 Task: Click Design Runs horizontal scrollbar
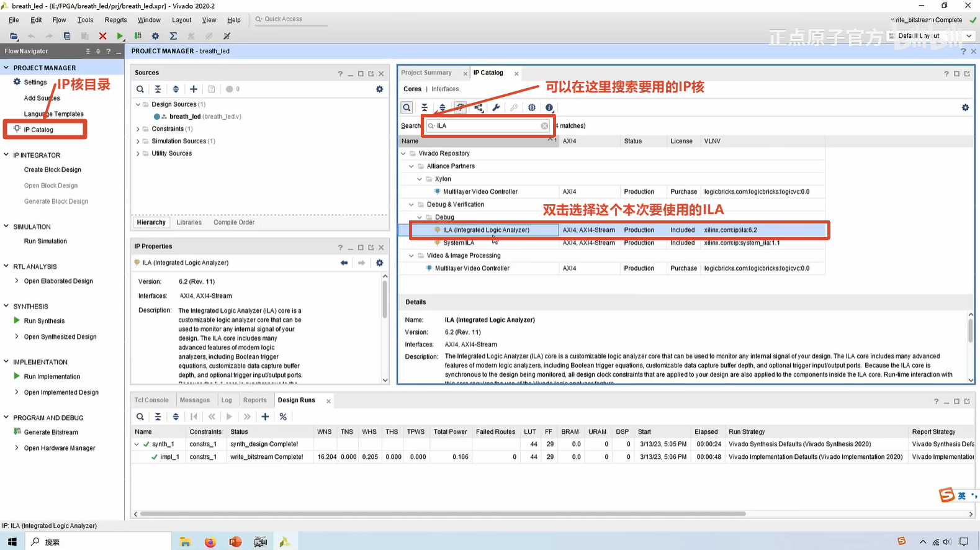point(443,514)
